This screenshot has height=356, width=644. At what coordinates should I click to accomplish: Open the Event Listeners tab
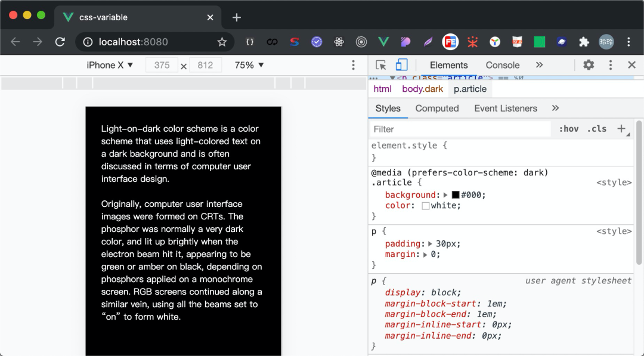pyautogui.click(x=506, y=108)
